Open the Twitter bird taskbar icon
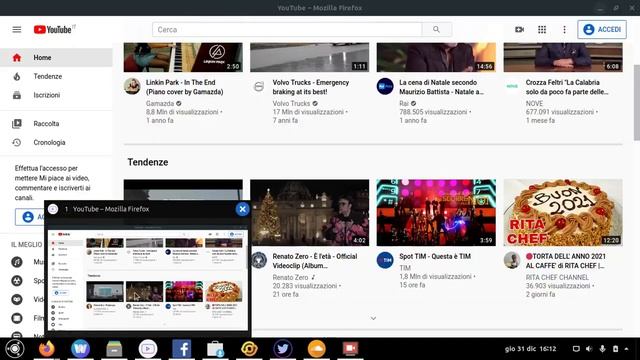Screen dimensions: 640x360 click(283, 349)
